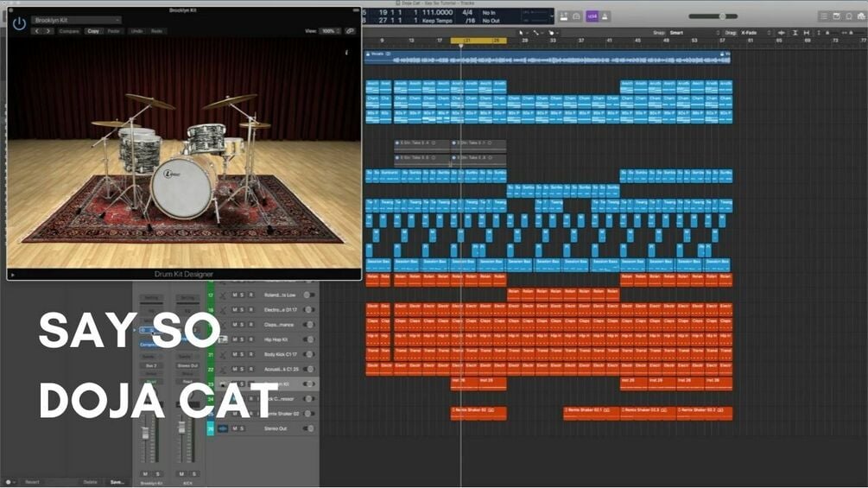Screen dimensions: 868x488
Task: Open the Browsers icon at control bar end
Action: point(861,16)
